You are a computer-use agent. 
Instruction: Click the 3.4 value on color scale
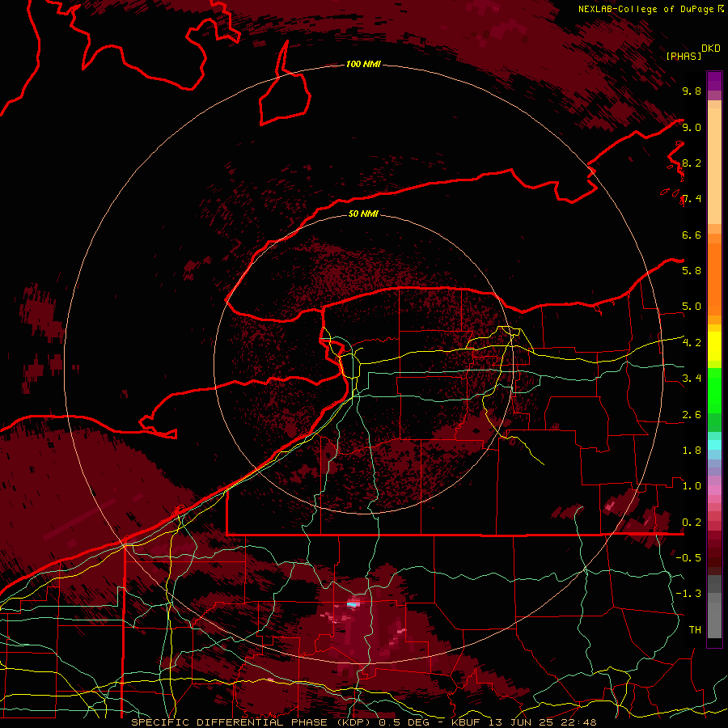click(691, 379)
